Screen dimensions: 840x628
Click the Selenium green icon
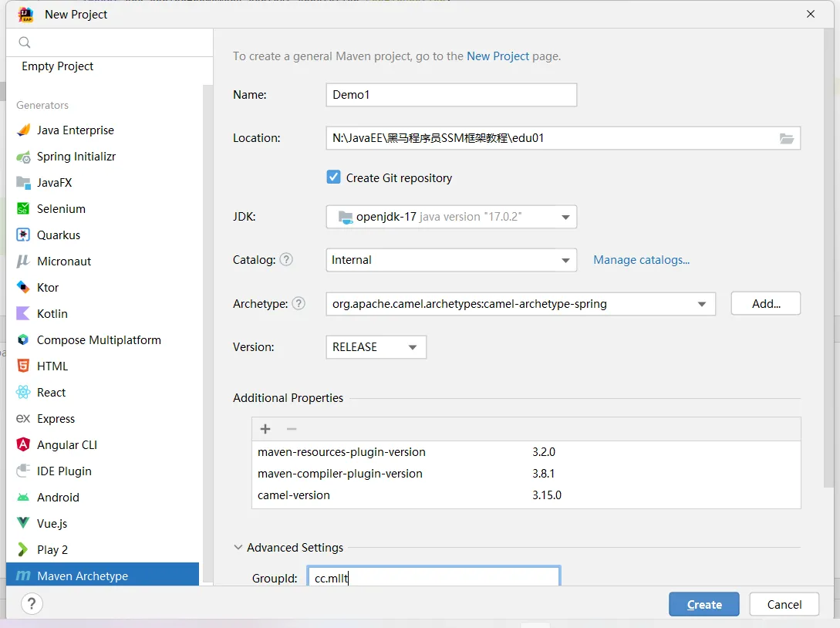tap(23, 209)
